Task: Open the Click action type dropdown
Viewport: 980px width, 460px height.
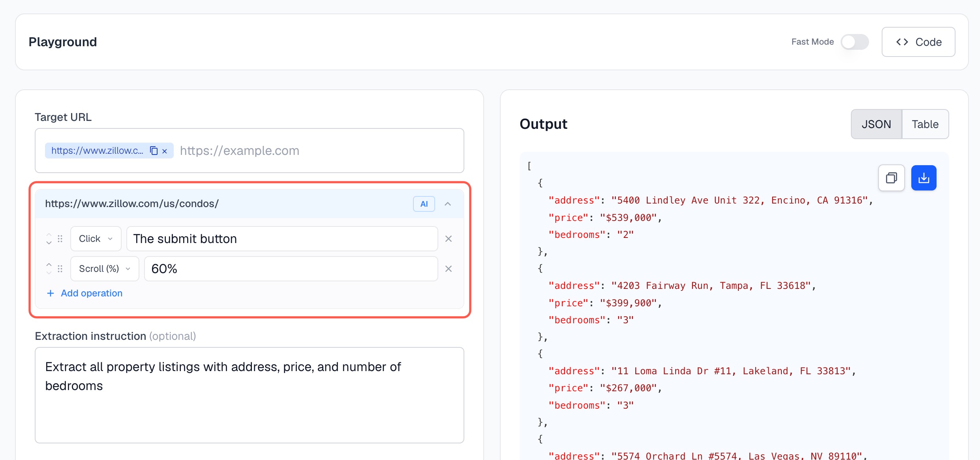Action: 96,239
